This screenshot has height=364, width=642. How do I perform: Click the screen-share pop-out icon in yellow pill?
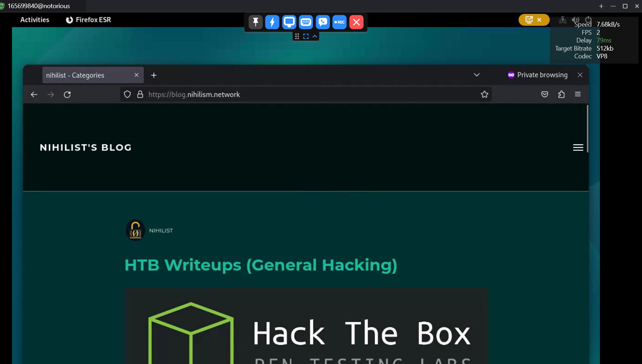coord(529,20)
